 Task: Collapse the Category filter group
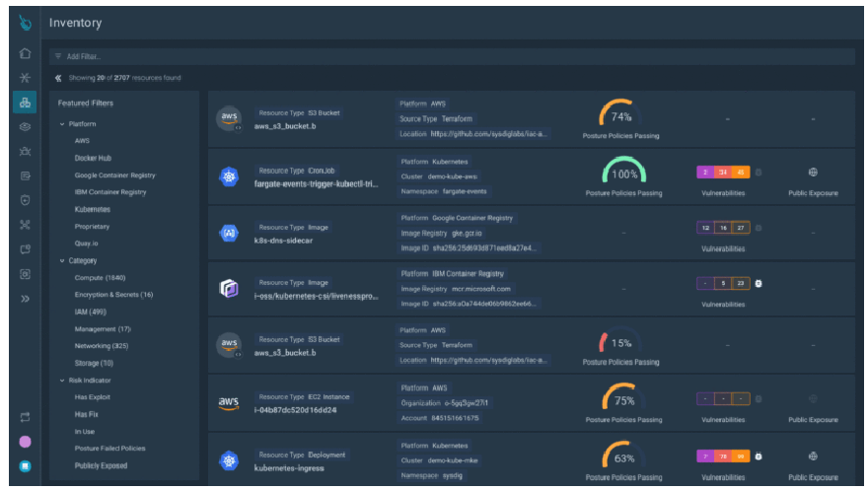point(61,261)
